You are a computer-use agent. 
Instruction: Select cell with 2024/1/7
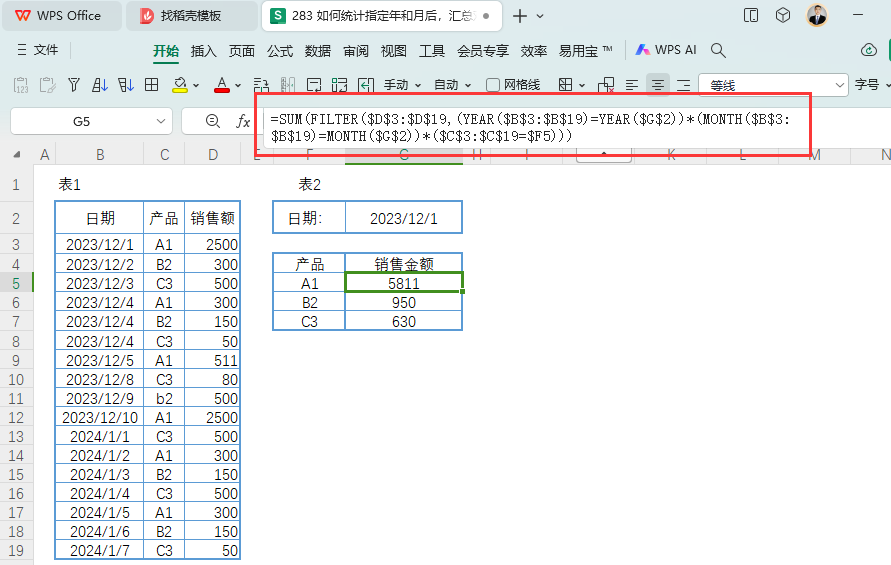99,550
